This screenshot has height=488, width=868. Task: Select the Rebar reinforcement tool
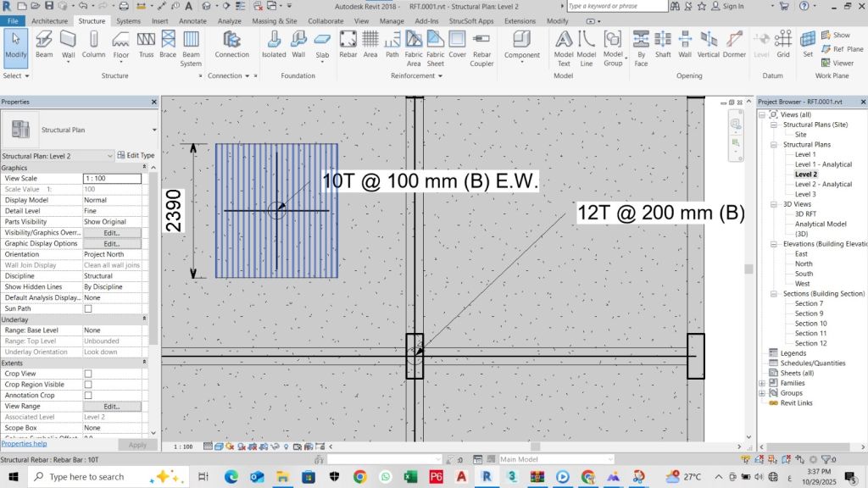(x=348, y=44)
